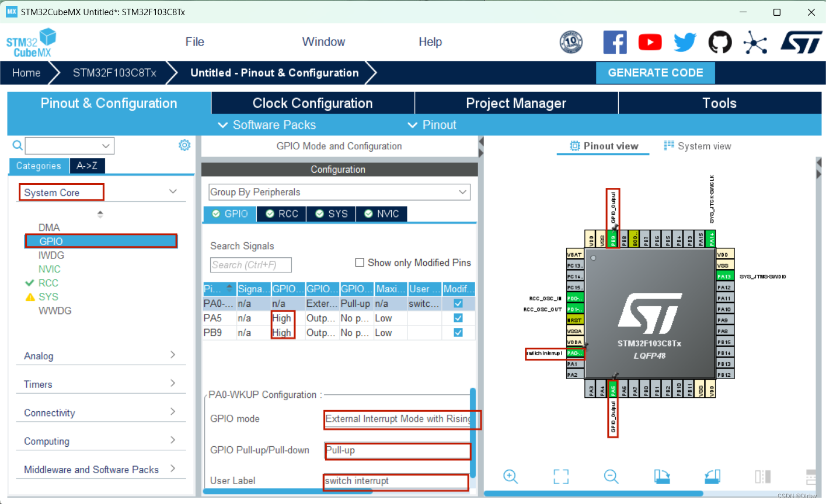Open the Help menu
826x504 pixels.
pos(430,42)
